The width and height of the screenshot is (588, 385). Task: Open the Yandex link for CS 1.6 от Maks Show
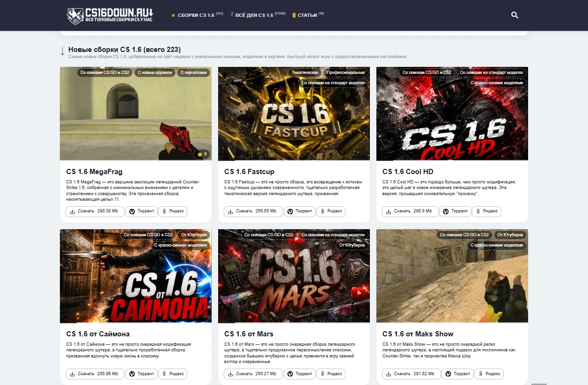tap(489, 374)
